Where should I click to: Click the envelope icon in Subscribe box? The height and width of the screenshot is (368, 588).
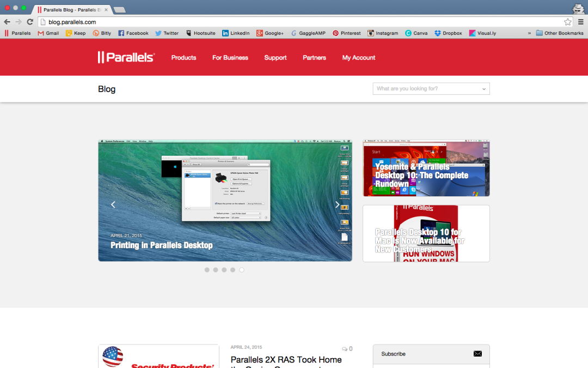[x=477, y=354]
